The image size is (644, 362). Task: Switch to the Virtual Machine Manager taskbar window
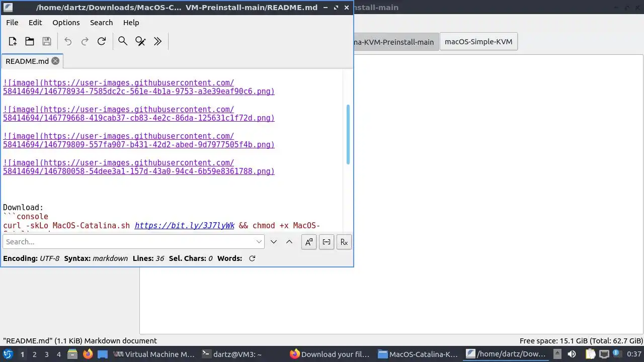154,354
